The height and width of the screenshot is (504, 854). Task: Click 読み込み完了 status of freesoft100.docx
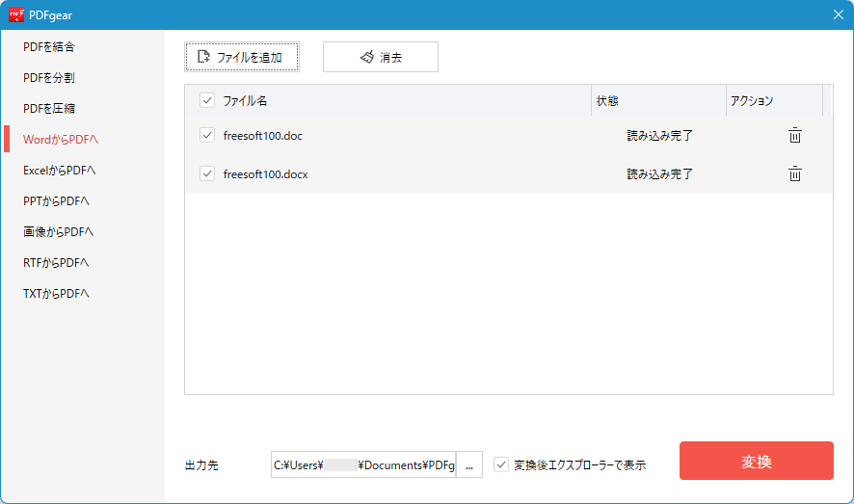tap(659, 174)
